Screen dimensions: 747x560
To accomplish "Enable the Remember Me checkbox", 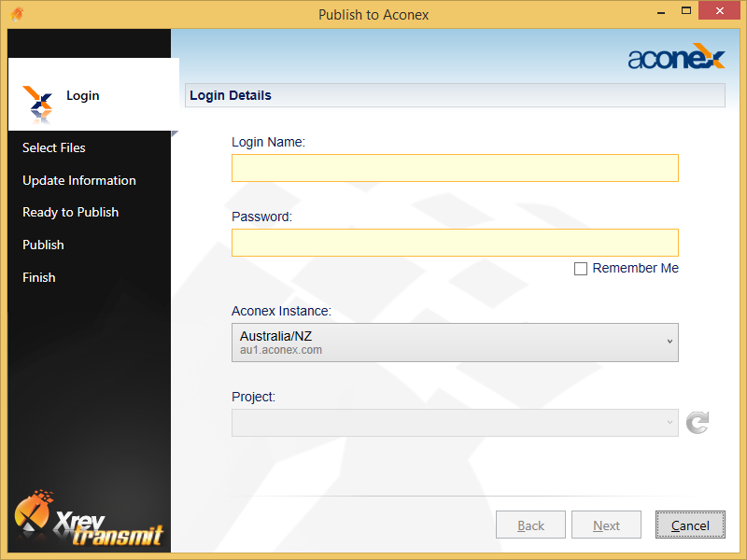I will coord(580,269).
